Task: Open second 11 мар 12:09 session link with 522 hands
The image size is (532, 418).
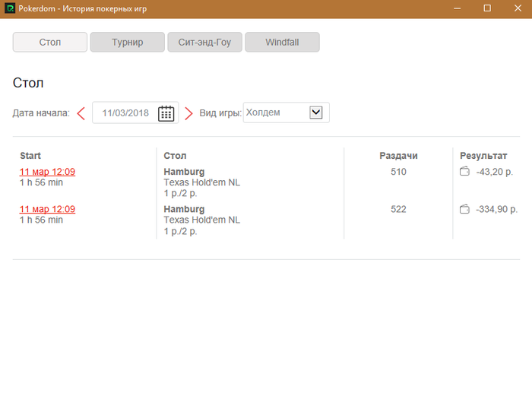Action: tap(47, 209)
